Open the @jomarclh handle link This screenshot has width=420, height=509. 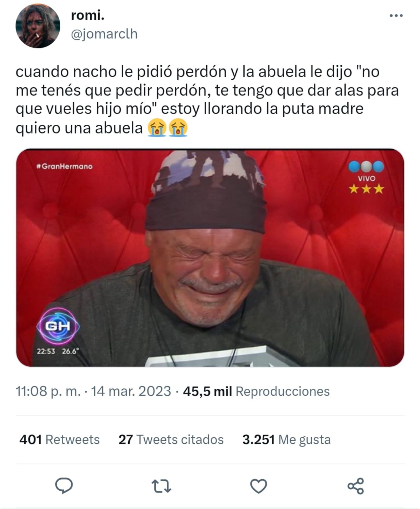[104, 34]
